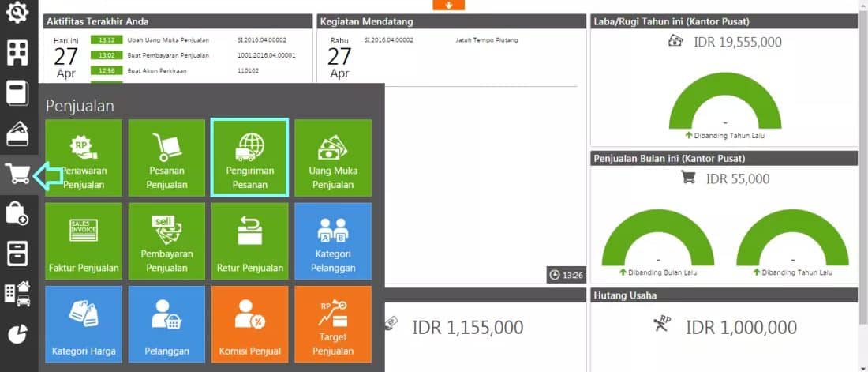Select activity 'Buat Pembayaran Penjualan'
The image size is (868, 372).
[x=168, y=55]
